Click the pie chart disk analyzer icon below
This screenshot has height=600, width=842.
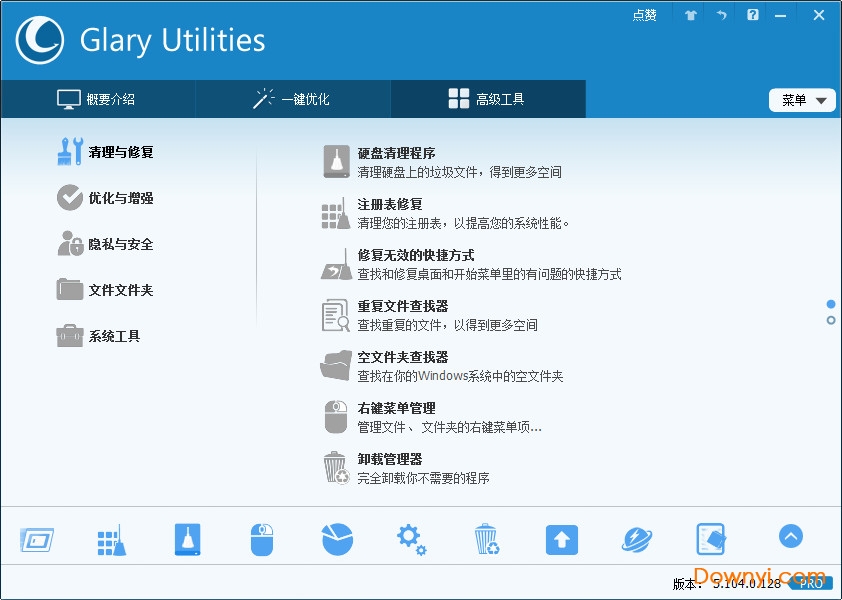pos(337,538)
